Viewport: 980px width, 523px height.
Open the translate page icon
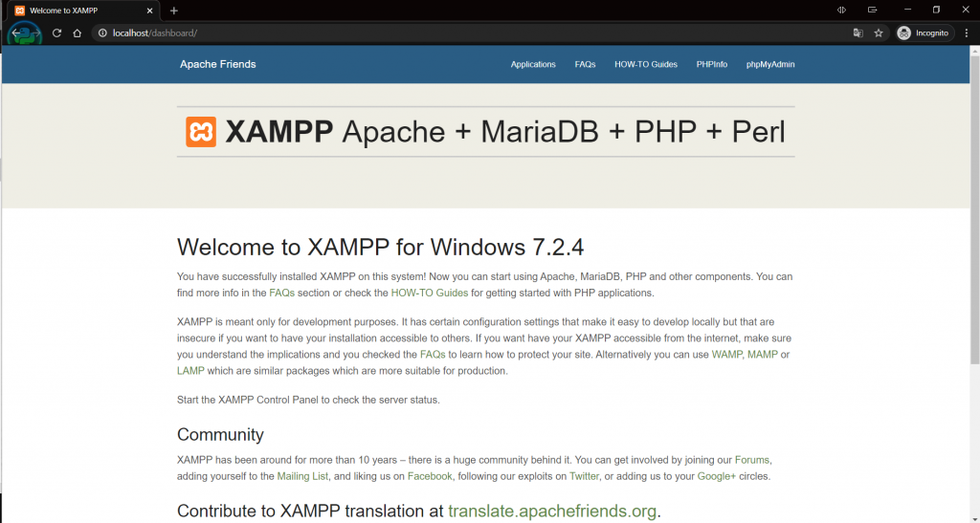click(x=858, y=33)
